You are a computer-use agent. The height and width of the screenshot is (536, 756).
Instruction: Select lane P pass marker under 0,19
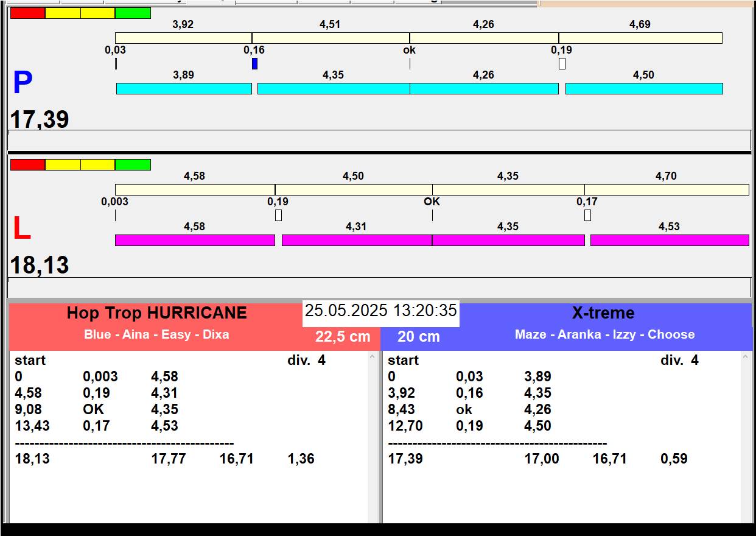pyautogui.click(x=562, y=63)
